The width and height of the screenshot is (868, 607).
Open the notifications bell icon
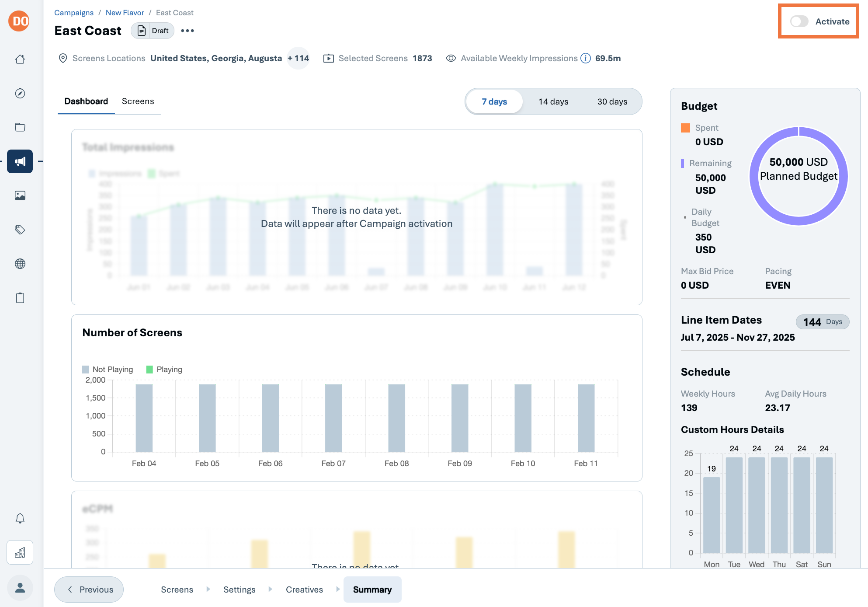pos(20,518)
